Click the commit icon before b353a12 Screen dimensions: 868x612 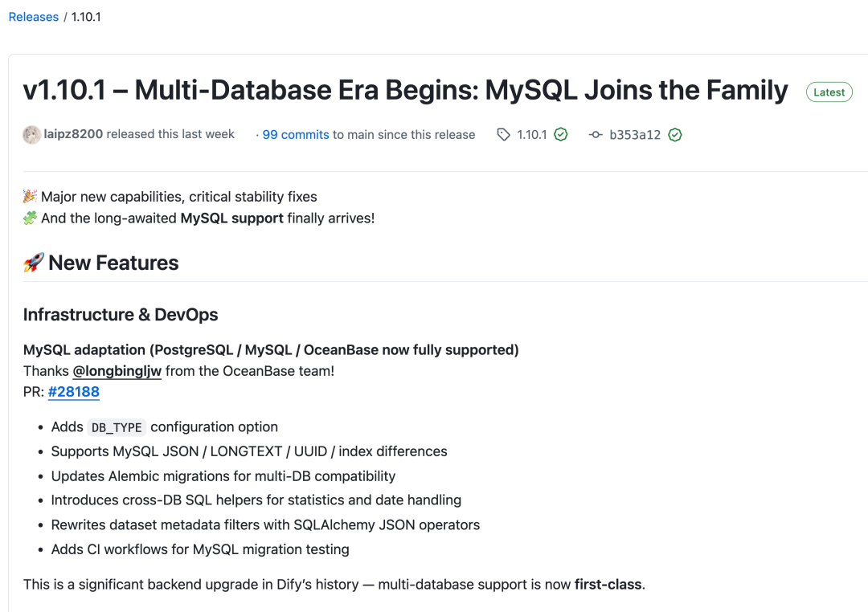click(x=596, y=135)
